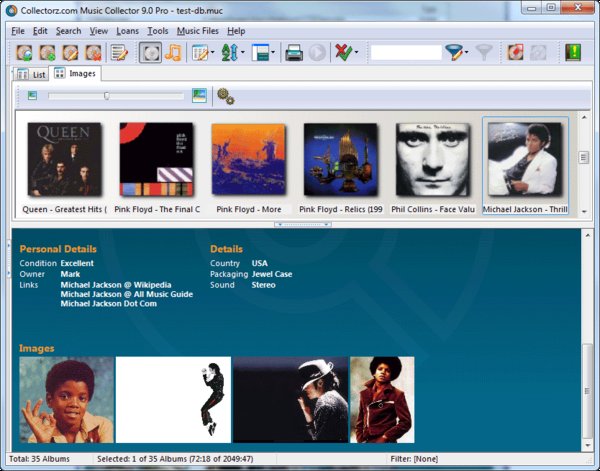Open the View menu
Screen dimensions: 600x471
click(99, 31)
